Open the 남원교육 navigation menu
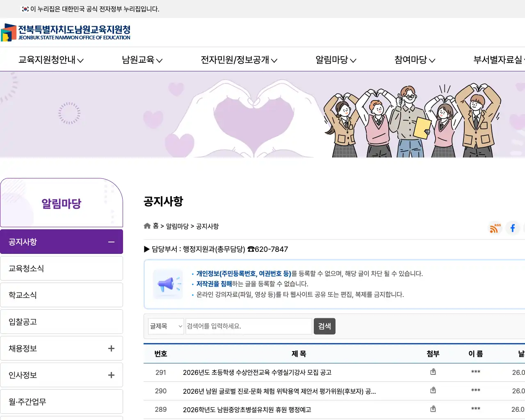Screen dimensions: 525x420 point(142,59)
